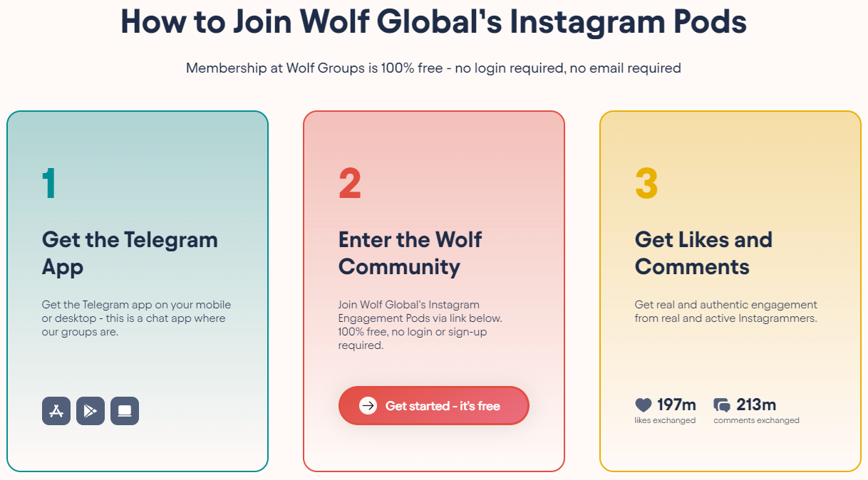Click the "197m" likes exchanged count
The image size is (868, 480).
[676, 405]
